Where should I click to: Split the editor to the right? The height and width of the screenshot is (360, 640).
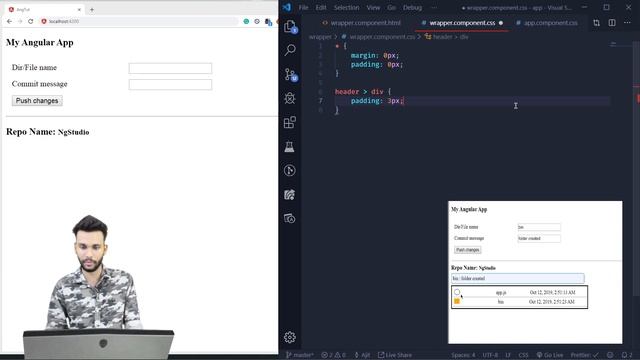pos(612,23)
